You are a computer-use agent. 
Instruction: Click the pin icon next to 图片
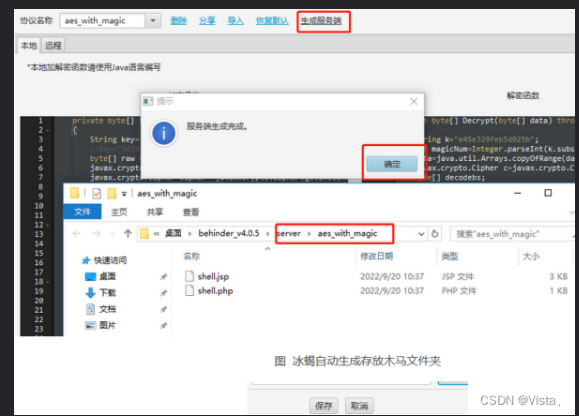163,326
